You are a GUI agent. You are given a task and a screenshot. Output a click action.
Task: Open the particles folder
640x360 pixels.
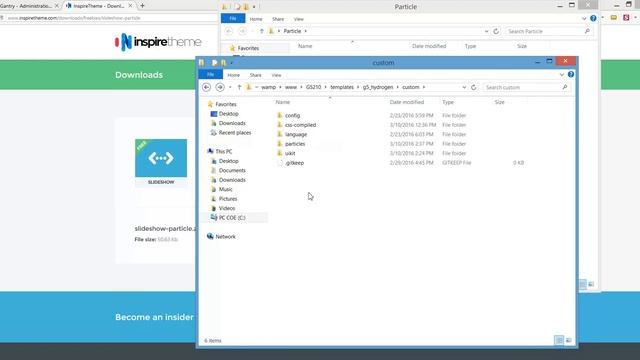295,144
